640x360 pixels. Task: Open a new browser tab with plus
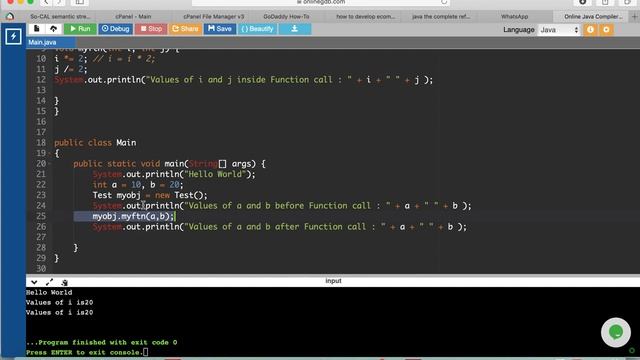[634, 17]
